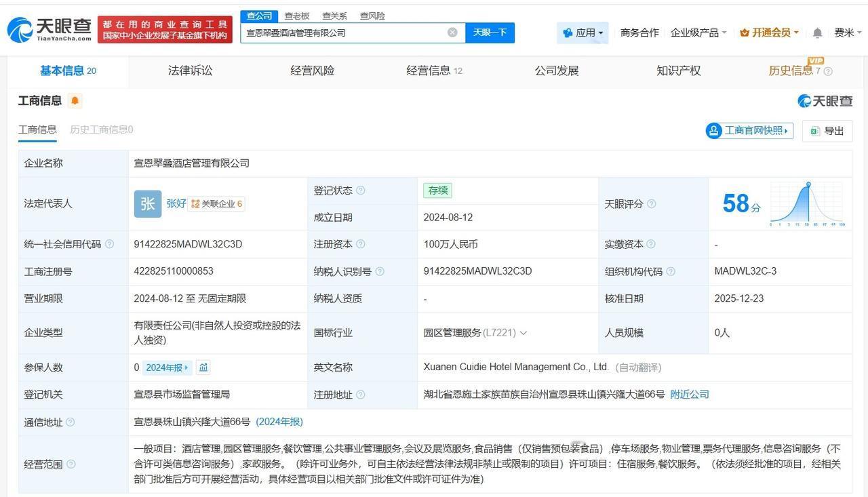Expand the 2024年报 insured count selector
This screenshot has width=868, height=497.
167,367
